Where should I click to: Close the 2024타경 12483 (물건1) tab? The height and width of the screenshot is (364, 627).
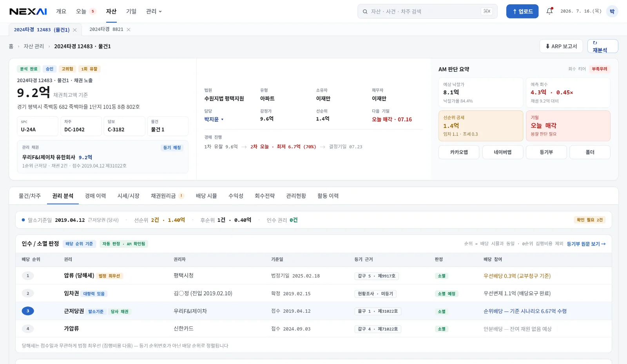click(75, 30)
